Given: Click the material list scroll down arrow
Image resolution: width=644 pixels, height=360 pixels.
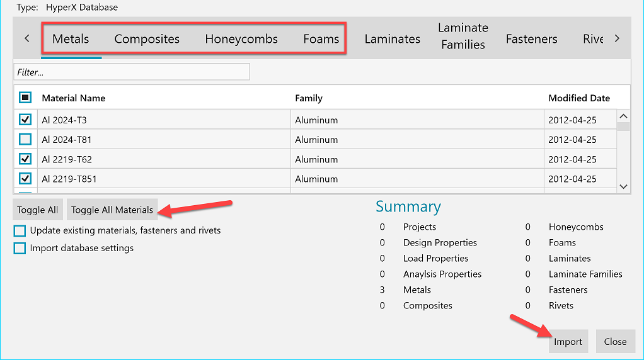Looking at the screenshot, I should pyautogui.click(x=623, y=186).
